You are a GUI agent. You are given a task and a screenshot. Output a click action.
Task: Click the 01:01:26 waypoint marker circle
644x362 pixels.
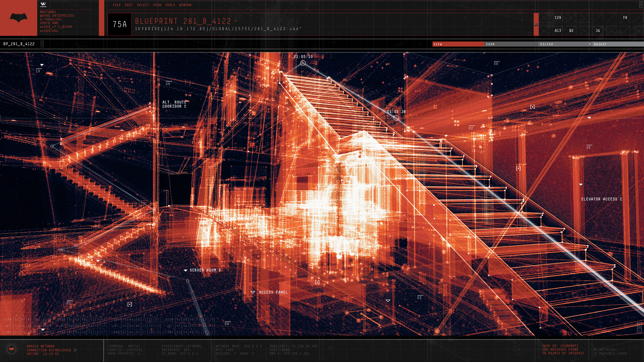(x=396, y=118)
